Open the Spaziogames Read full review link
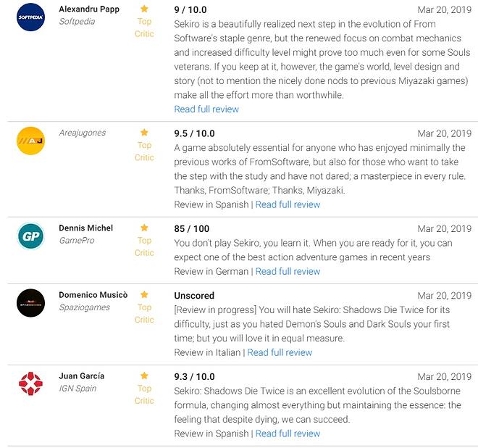Screen dimensions: 478x448 tap(280, 352)
